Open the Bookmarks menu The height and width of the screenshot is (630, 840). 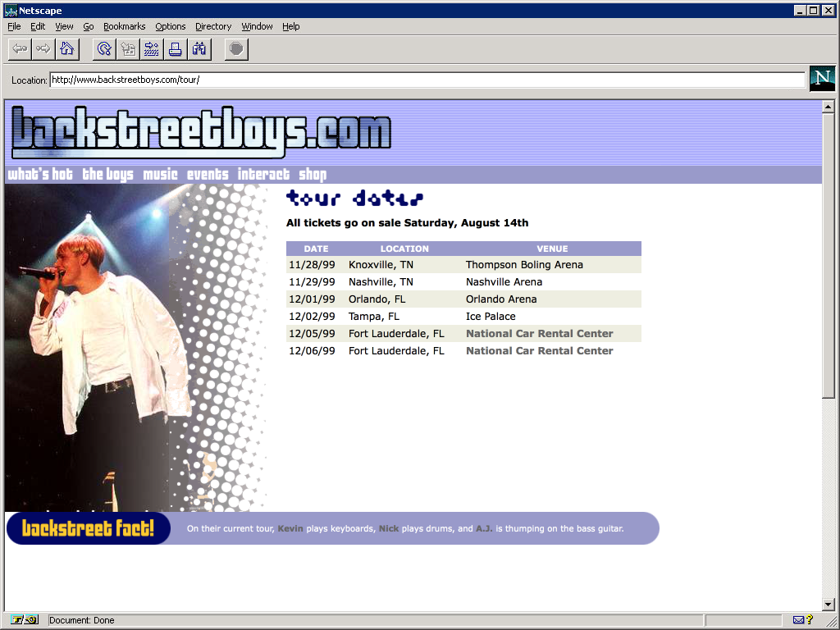(x=124, y=26)
